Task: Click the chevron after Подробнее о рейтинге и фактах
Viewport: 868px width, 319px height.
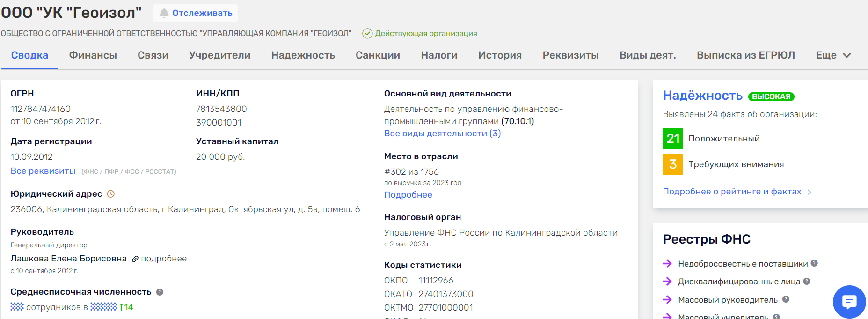Action: click(810, 192)
